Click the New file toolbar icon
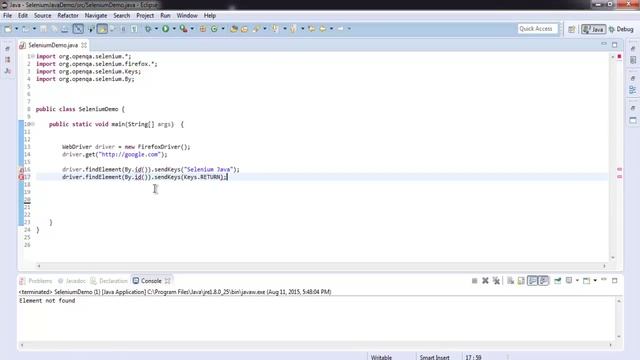 (x=8, y=29)
